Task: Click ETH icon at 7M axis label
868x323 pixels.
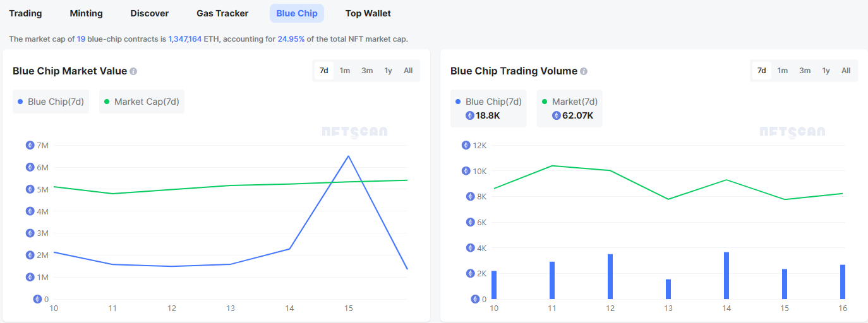Action: [30, 145]
